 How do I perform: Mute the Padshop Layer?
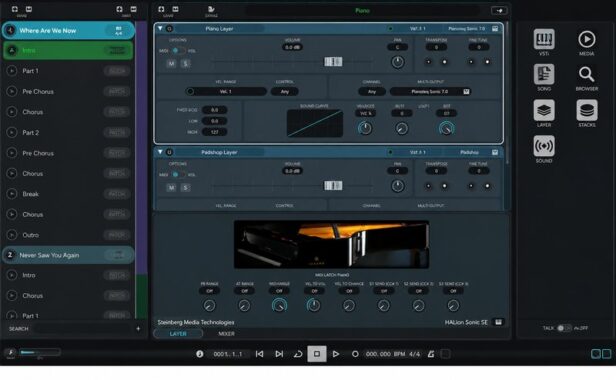pyautogui.click(x=171, y=187)
